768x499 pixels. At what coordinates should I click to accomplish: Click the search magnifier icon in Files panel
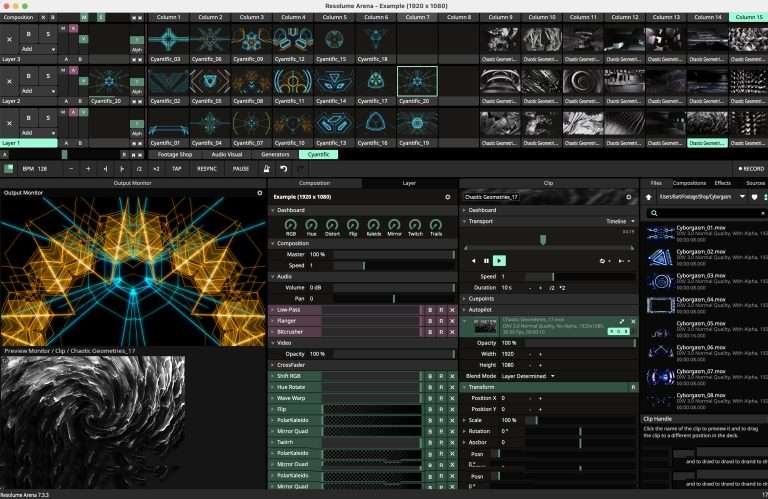point(654,213)
